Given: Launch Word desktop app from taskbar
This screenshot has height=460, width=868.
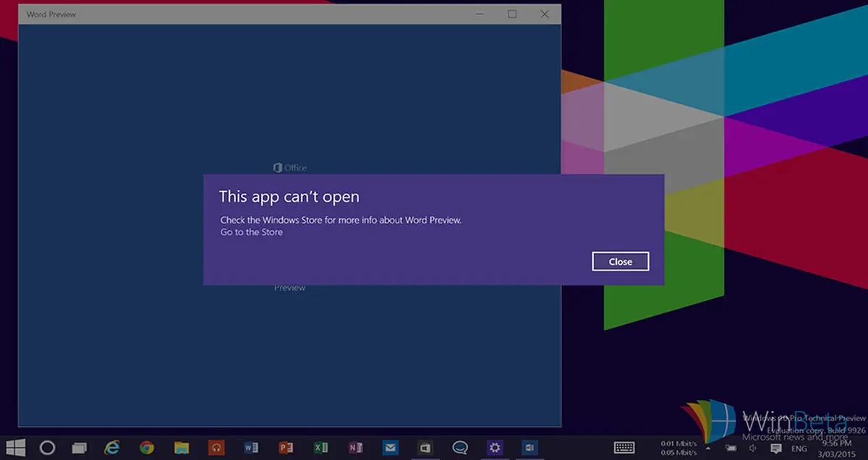Looking at the screenshot, I should tap(251, 447).
